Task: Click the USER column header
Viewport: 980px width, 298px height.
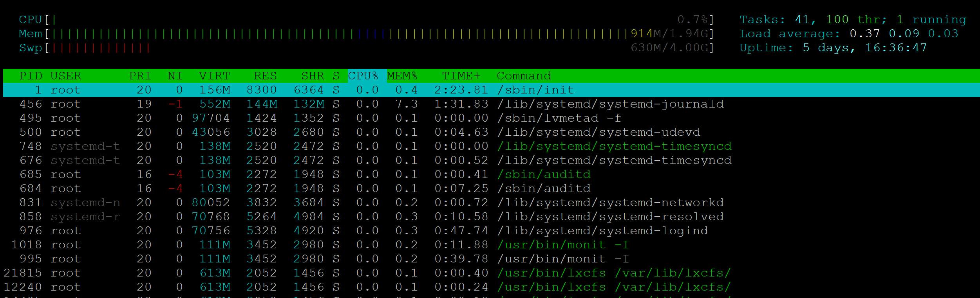Action: tap(66, 76)
